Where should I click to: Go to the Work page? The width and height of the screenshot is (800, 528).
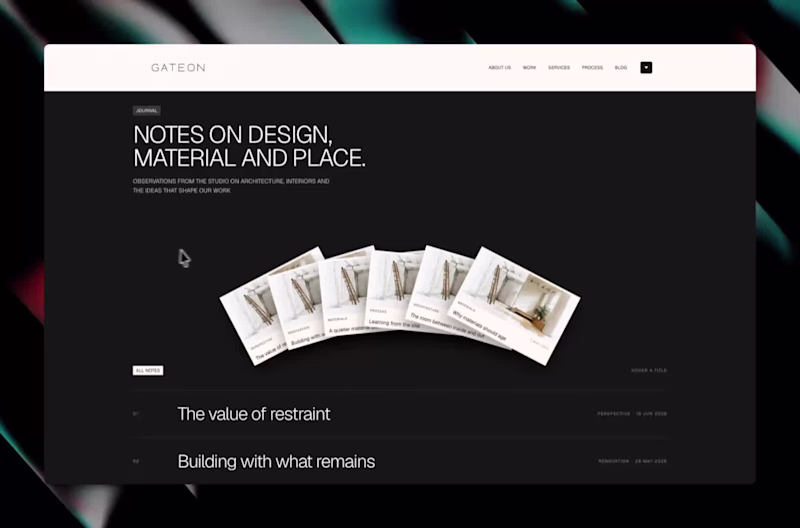[x=529, y=67]
